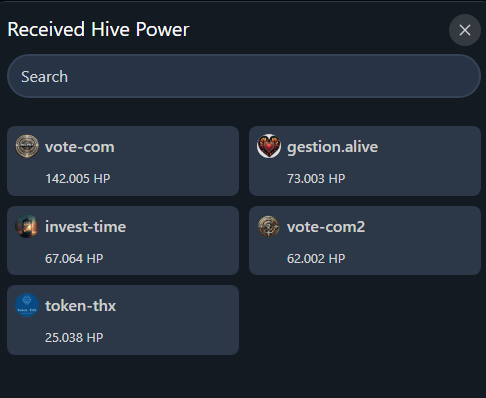Open the token-thx username link
This screenshot has width=486, height=398.
click(80, 306)
